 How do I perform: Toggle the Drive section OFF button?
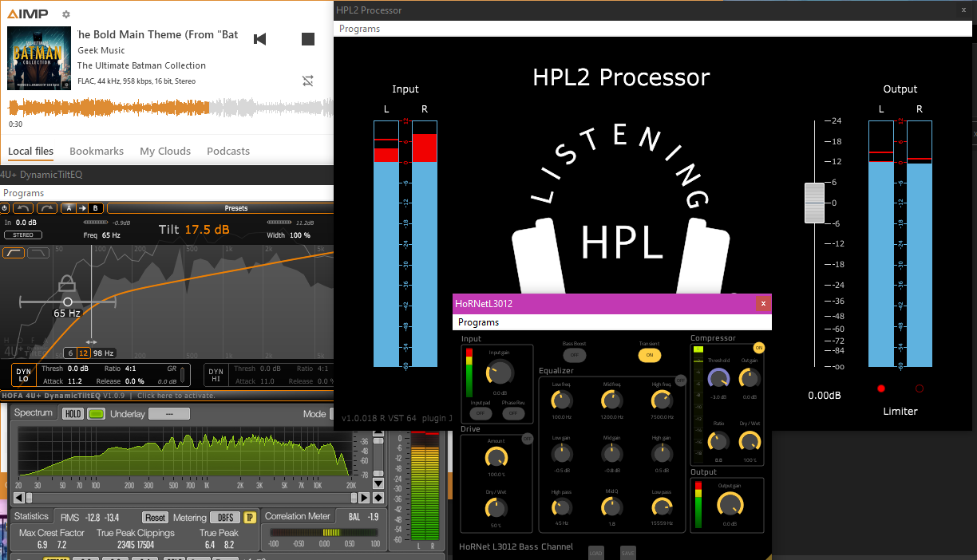[527, 439]
